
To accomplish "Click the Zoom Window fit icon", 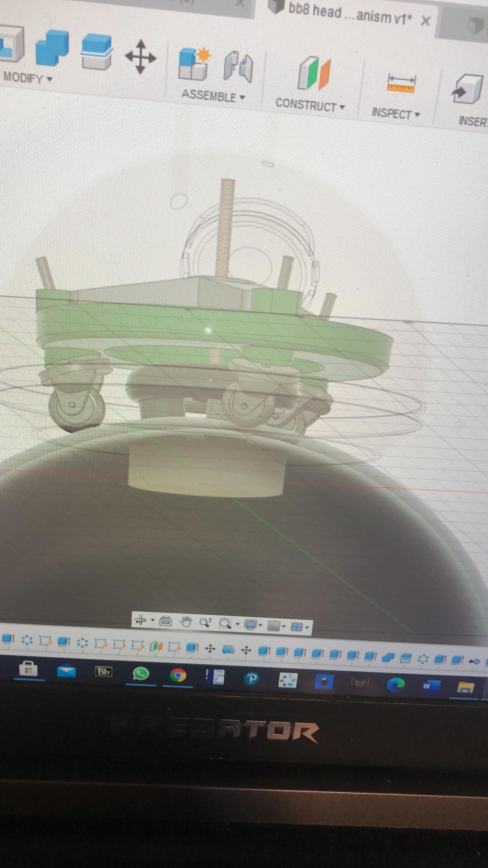I will point(225,623).
